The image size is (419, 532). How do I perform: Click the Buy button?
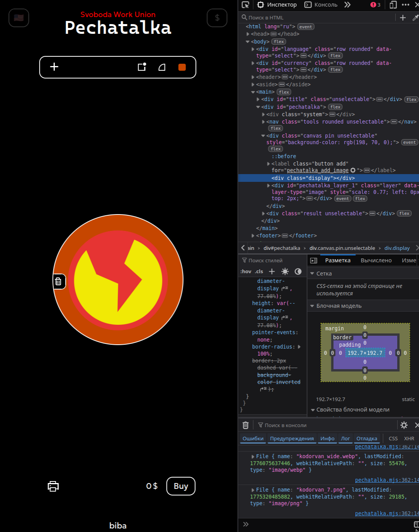(181, 486)
